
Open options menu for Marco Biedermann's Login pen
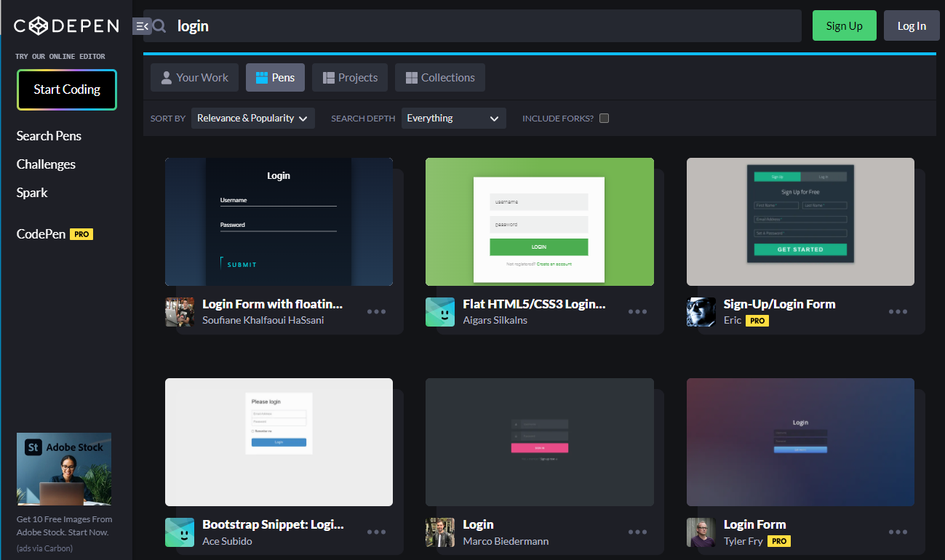(x=637, y=532)
